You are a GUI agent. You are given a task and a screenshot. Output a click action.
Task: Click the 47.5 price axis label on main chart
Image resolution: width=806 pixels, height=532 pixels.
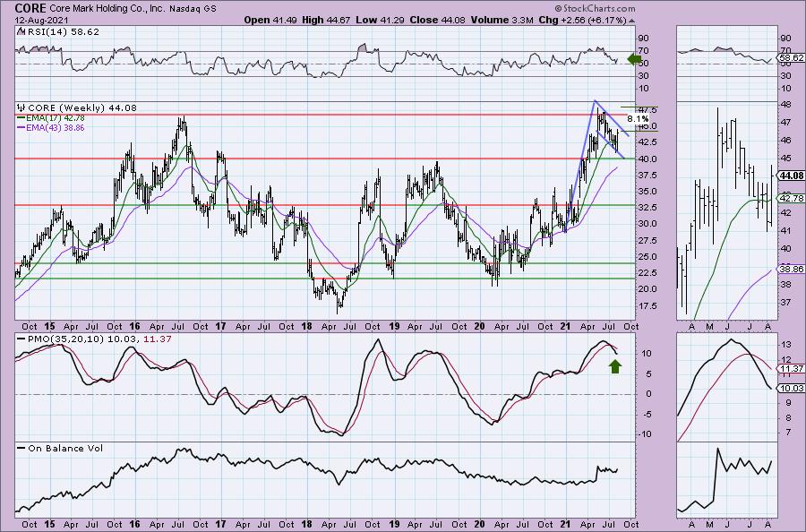[646, 110]
